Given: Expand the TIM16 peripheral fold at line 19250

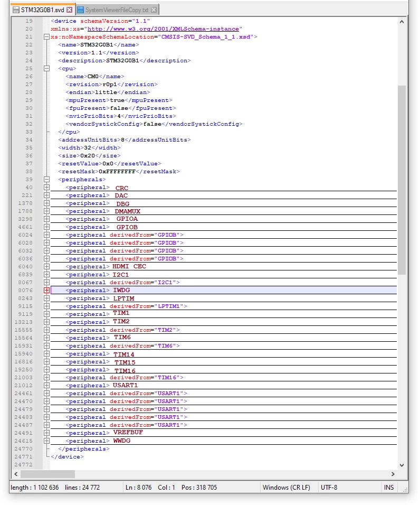Looking at the screenshot, I should click(x=46, y=369).
